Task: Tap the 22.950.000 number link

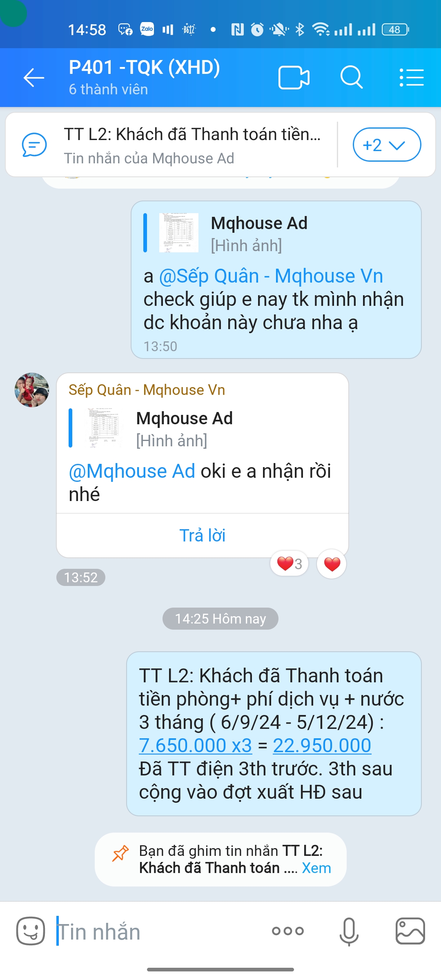Action: coord(322,745)
